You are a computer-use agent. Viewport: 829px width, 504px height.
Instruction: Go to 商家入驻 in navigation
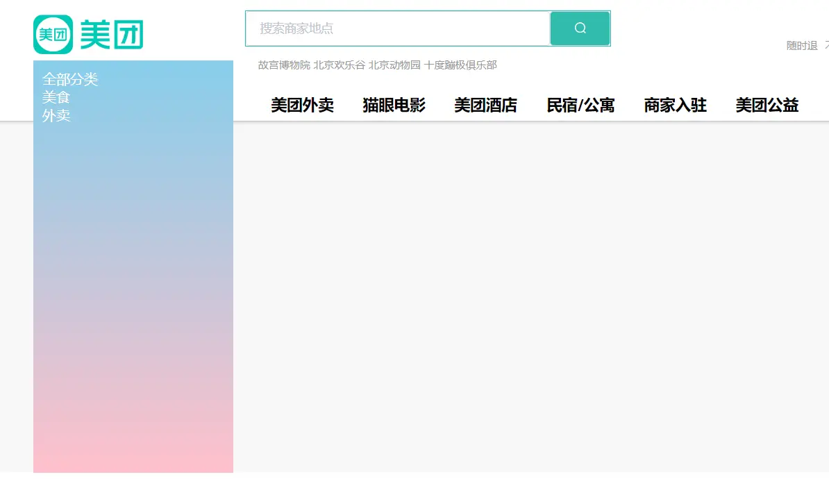click(675, 106)
